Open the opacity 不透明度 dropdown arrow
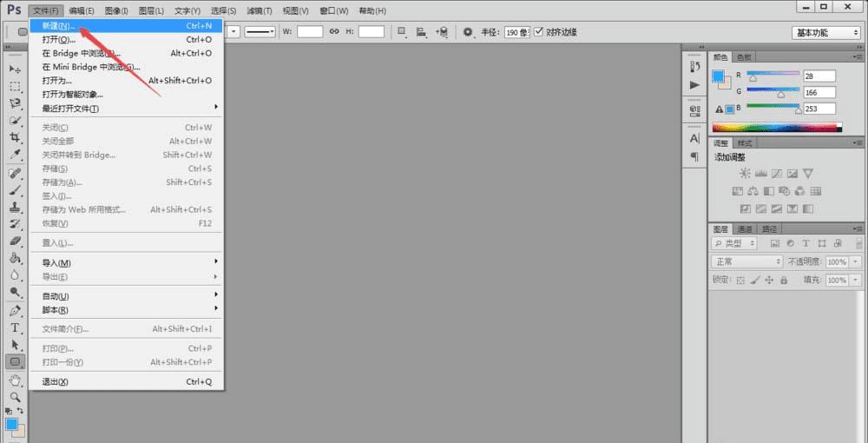Image resolution: width=868 pixels, height=443 pixels. point(857,261)
